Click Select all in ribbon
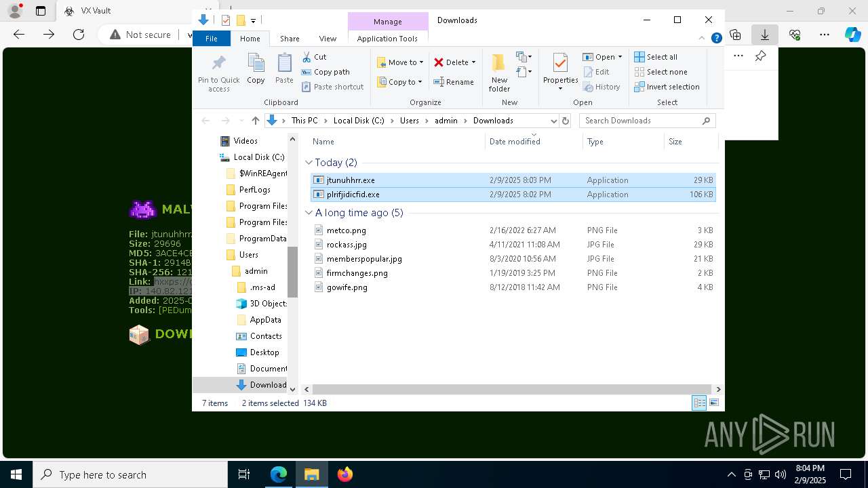 pyautogui.click(x=656, y=57)
